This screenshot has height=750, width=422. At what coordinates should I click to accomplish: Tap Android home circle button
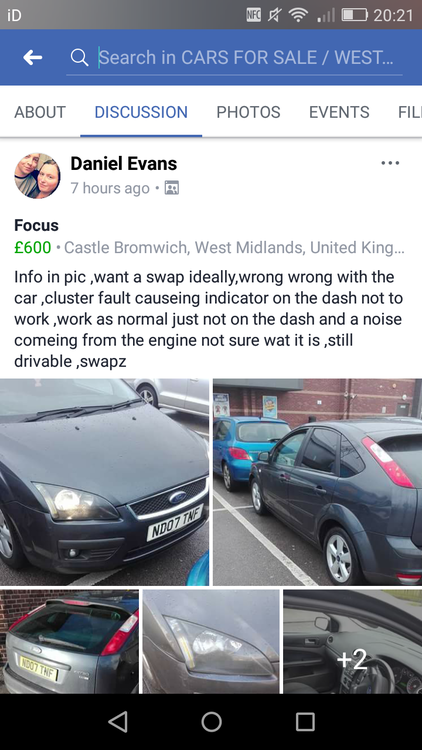point(211,722)
